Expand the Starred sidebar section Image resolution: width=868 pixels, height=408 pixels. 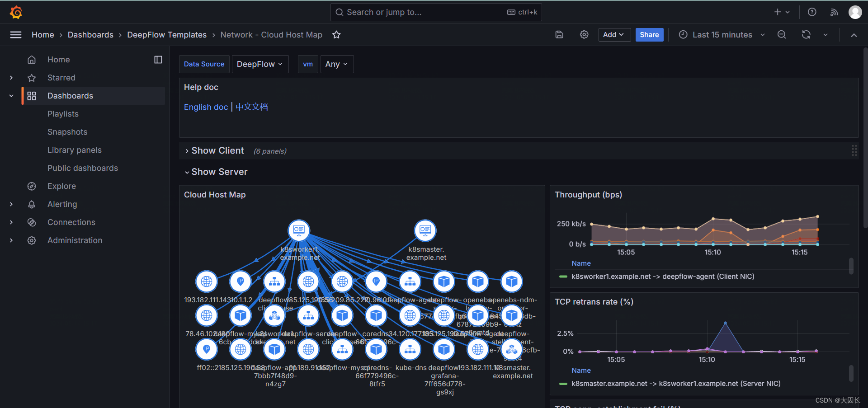(11, 78)
